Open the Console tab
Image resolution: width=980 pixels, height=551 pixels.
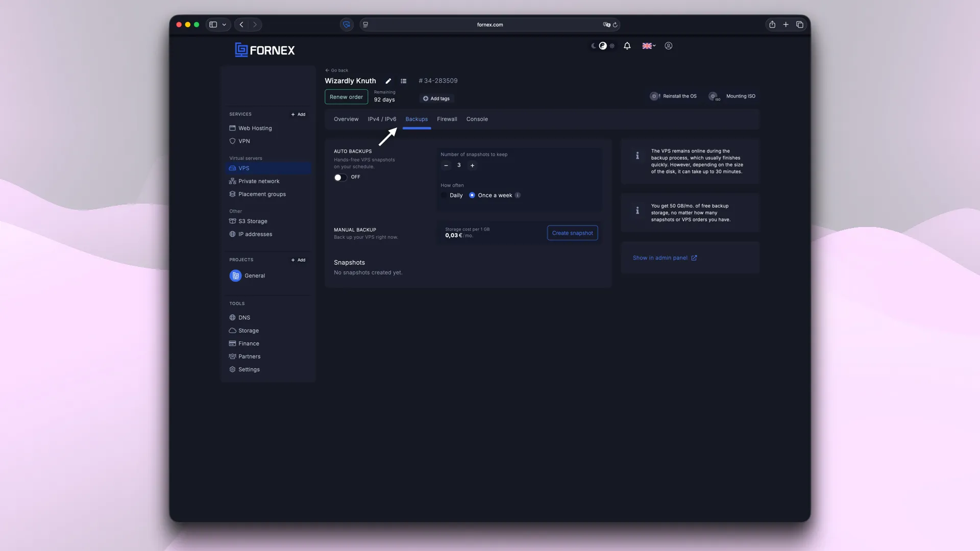click(477, 119)
